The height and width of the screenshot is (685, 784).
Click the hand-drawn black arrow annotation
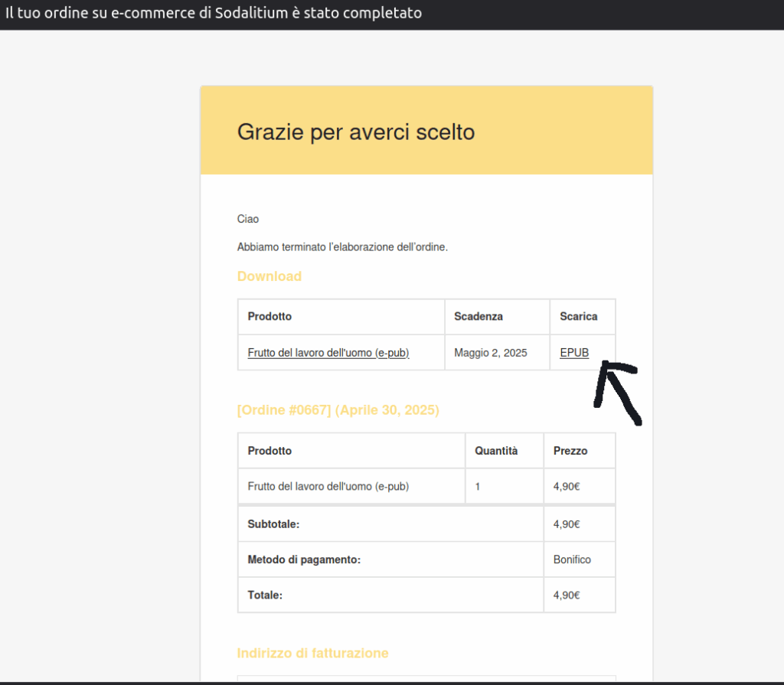point(617,391)
